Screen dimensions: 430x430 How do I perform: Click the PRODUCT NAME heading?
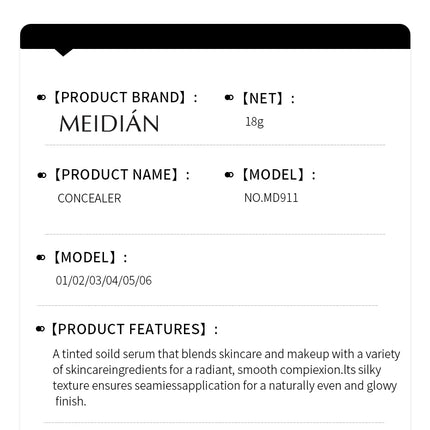(121, 175)
